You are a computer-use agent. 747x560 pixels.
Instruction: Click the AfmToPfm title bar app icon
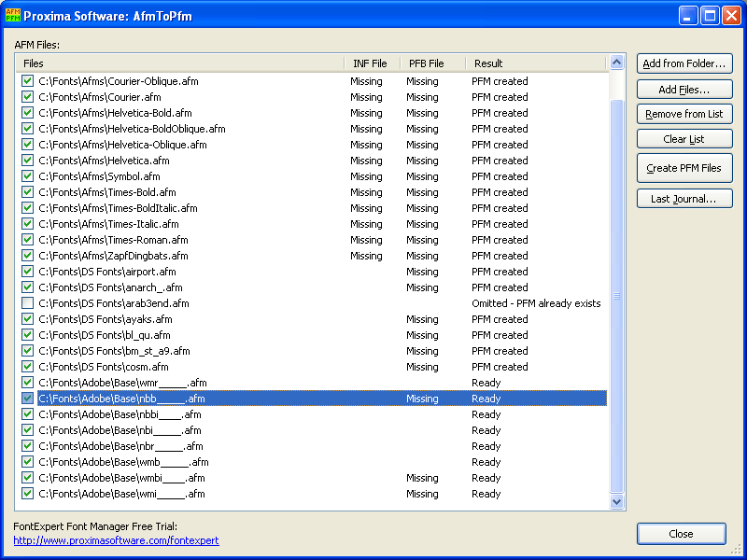coord(13,15)
